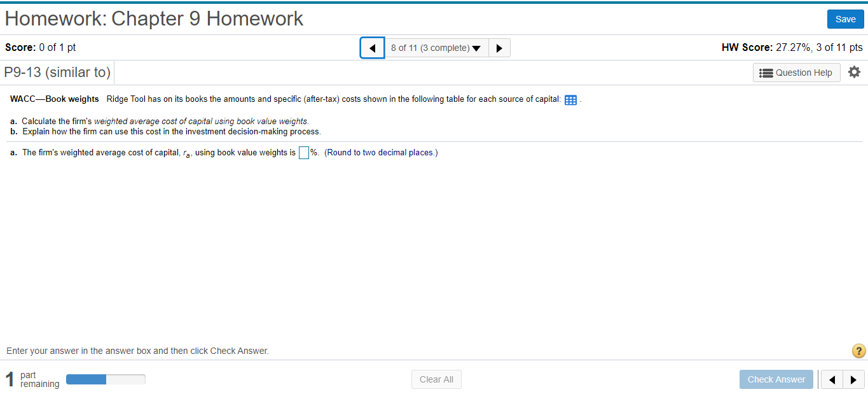This screenshot has width=868, height=394.
Task: Click the bottom-right previous part arrow
Action: (x=832, y=379)
